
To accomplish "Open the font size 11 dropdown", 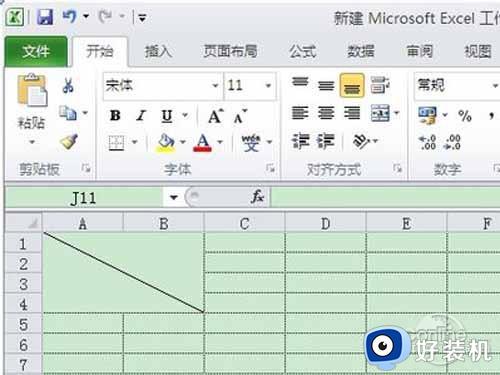I will [x=268, y=85].
